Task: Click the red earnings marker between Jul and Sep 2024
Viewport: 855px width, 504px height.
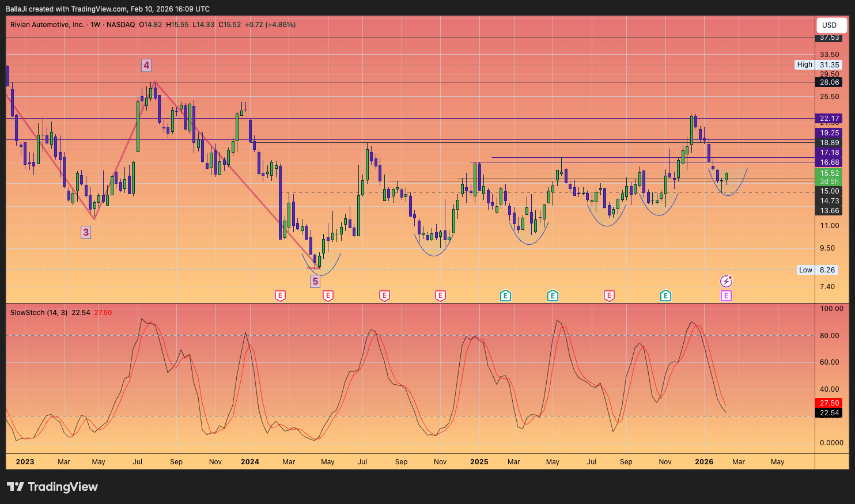Action: (384, 296)
